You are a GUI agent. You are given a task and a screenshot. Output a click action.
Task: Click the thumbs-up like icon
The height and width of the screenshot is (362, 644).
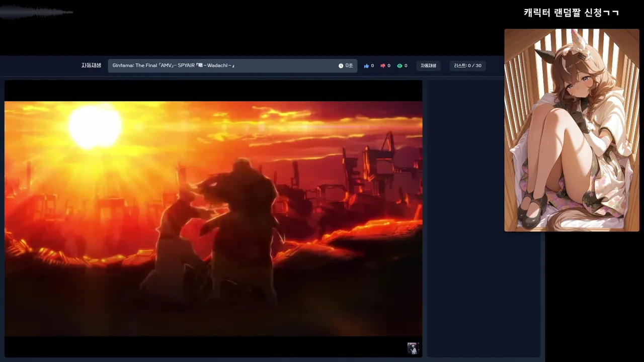tap(366, 66)
